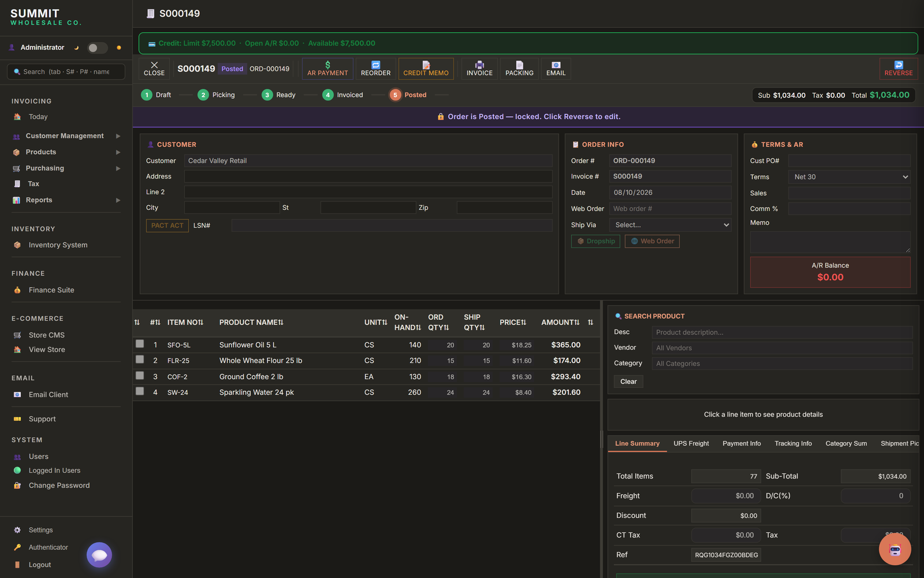Click the Memo text area

coord(830,242)
